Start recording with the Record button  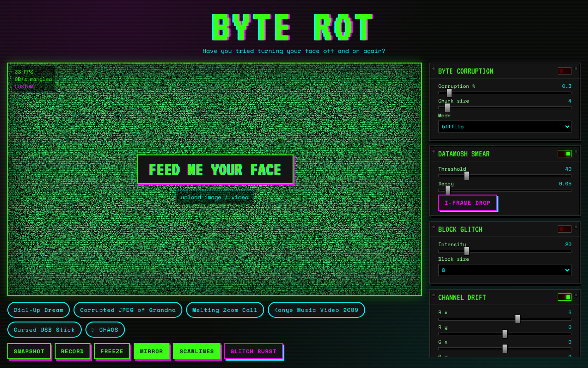tap(73, 351)
